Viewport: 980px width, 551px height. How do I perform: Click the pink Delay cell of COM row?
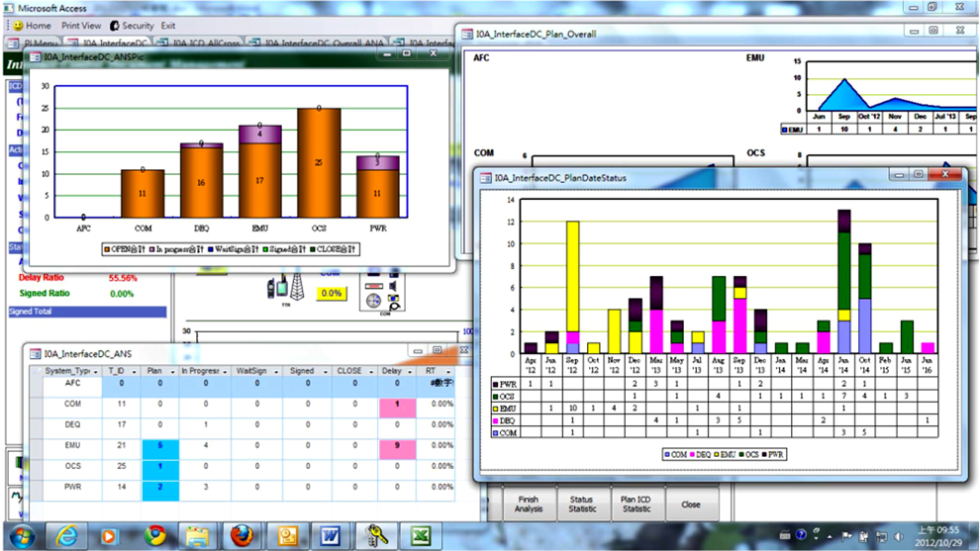(x=398, y=408)
